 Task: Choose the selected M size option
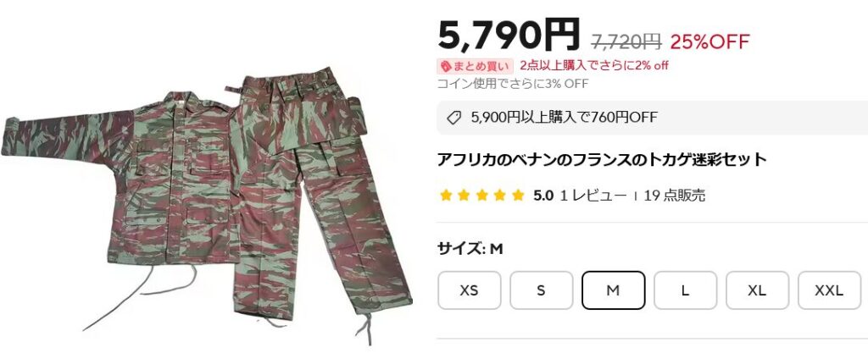(x=613, y=290)
